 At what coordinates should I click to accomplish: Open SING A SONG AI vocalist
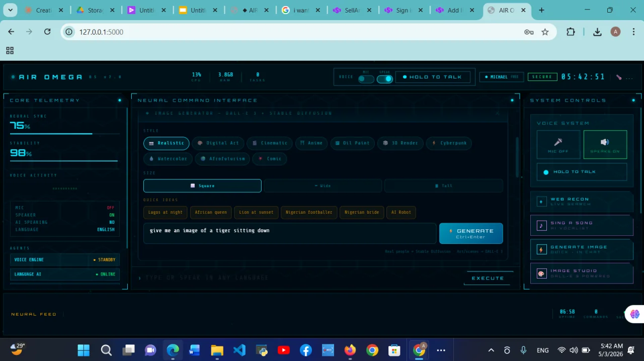582,225
